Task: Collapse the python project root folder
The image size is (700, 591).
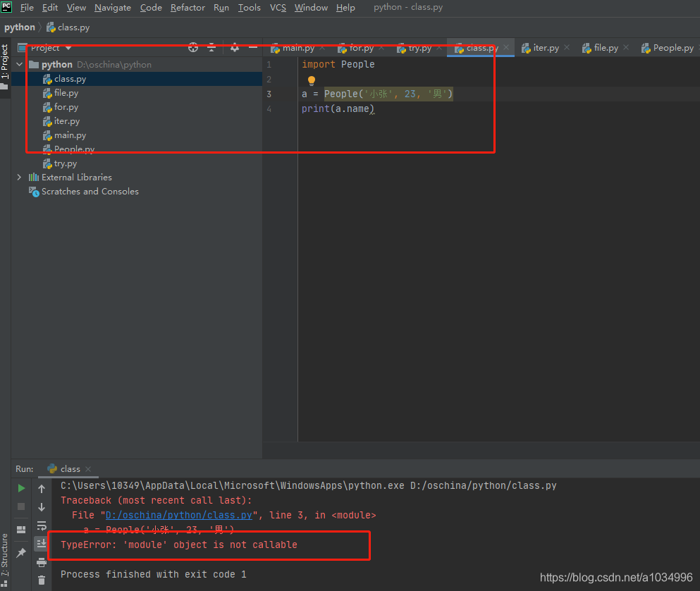Action: (x=19, y=65)
